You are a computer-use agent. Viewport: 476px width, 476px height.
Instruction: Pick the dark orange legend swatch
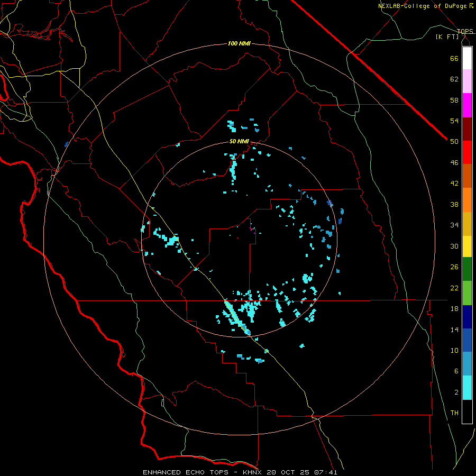467,176
